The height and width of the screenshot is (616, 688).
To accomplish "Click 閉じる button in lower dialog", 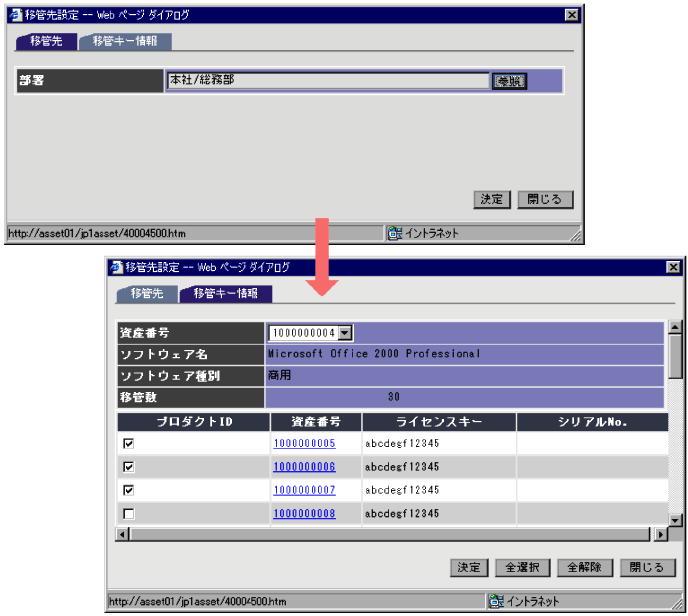I will (x=647, y=568).
